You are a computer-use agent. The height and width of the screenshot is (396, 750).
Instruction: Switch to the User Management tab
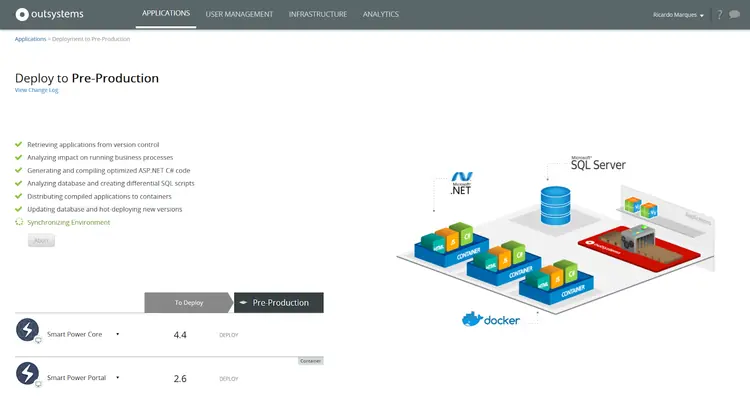[239, 14]
